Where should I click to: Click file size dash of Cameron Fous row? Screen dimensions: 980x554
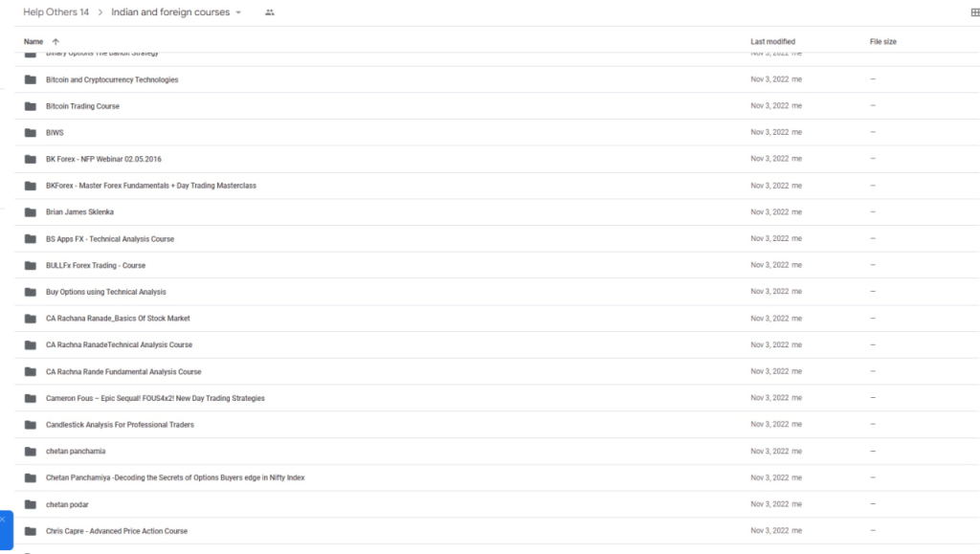[x=873, y=398]
